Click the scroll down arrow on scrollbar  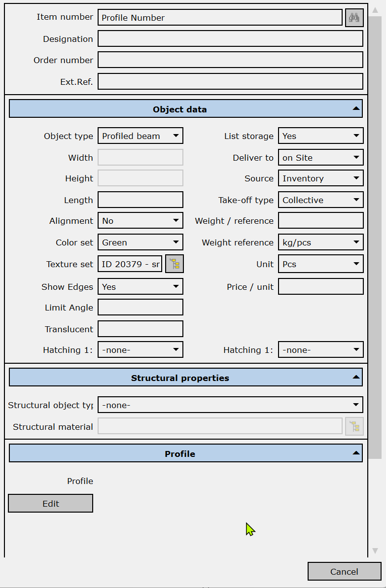[x=375, y=551]
